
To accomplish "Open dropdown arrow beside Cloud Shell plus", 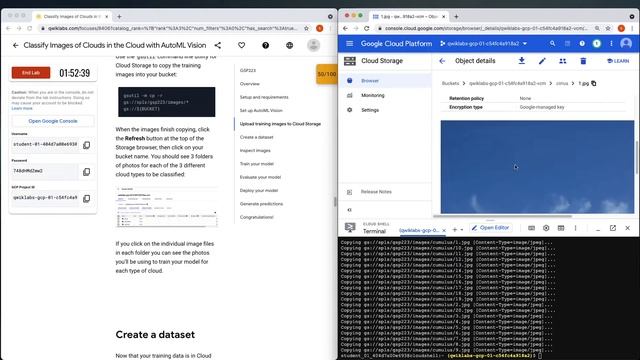I will (x=462, y=229).
